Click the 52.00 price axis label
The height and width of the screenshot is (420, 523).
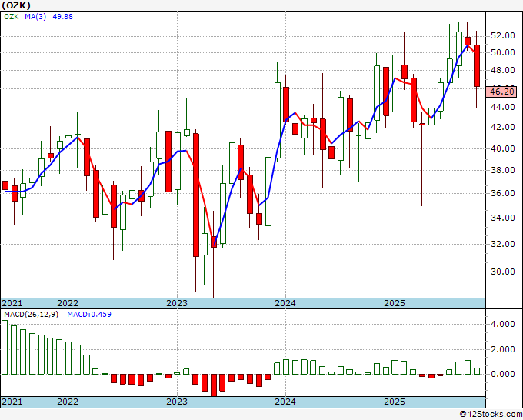click(x=502, y=35)
